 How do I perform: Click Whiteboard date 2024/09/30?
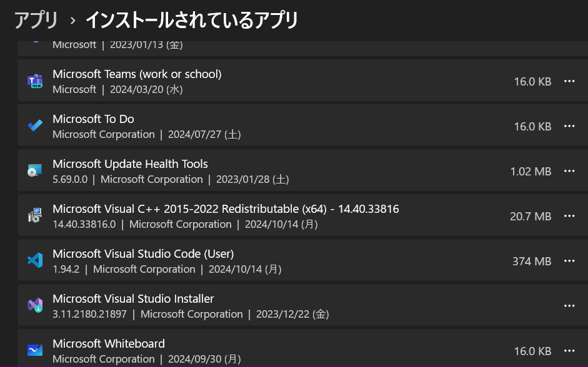(x=204, y=359)
